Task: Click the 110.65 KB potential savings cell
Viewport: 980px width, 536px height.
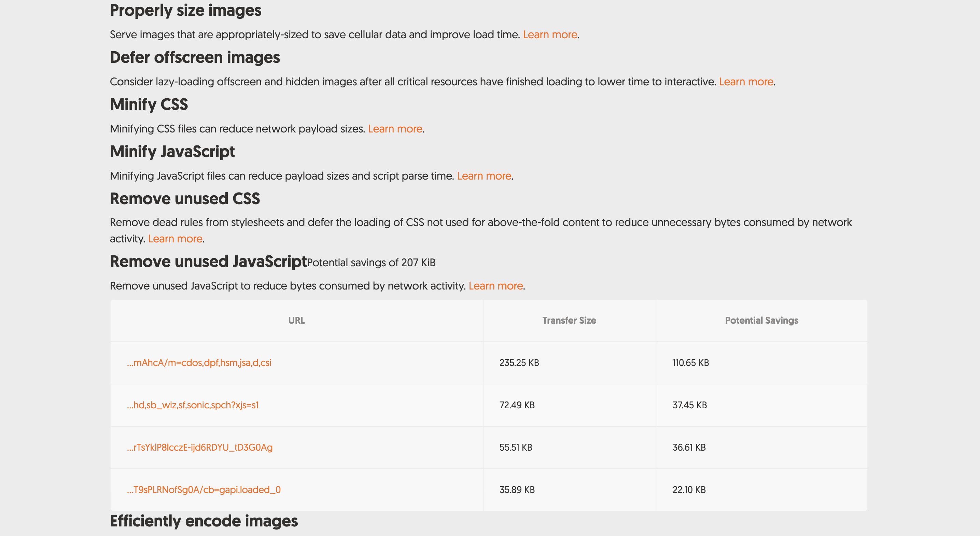Action: click(x=690, y=363)
